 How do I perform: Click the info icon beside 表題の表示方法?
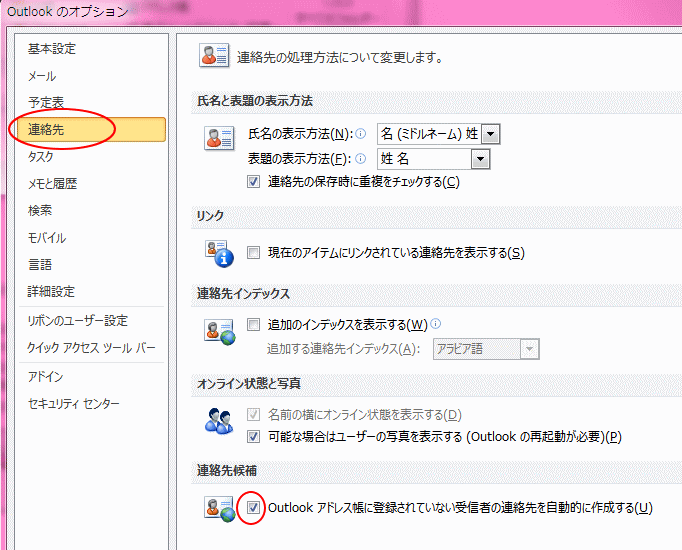coord(361,158)
